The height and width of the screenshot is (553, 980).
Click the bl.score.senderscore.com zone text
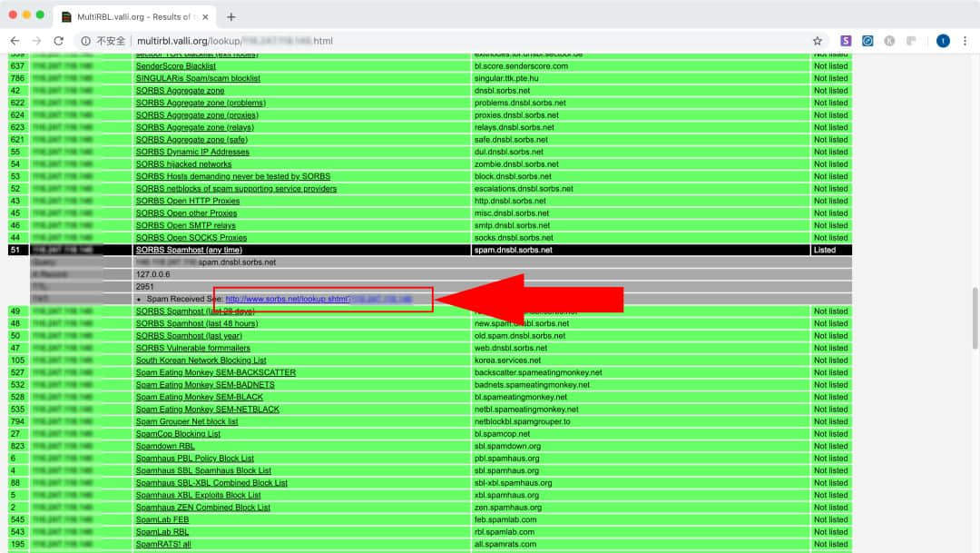click(521, 65)
